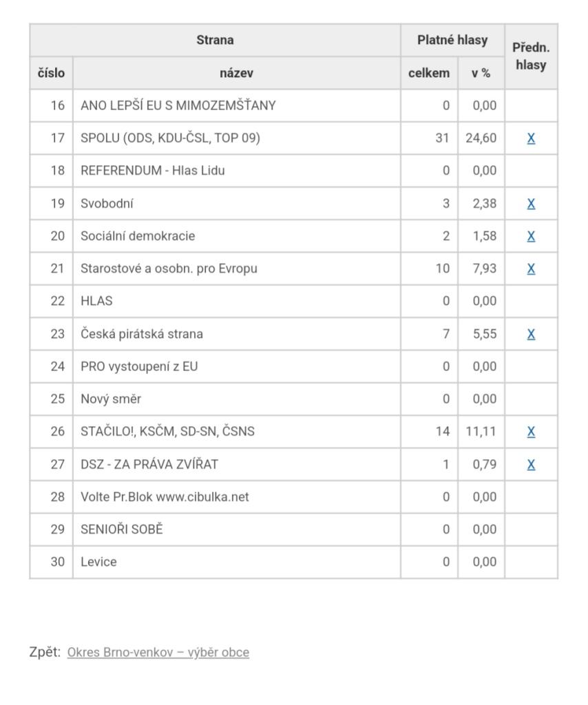The image size is (588, 705).
Task: Click the název column header
Action: pos(236,73)
